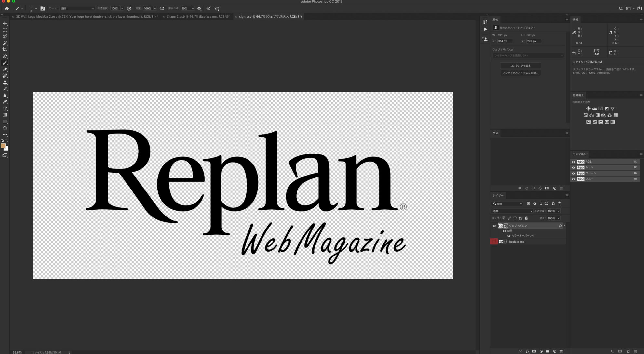Hide the ブルー channel
644x354 pixels.
pos(573,179)
